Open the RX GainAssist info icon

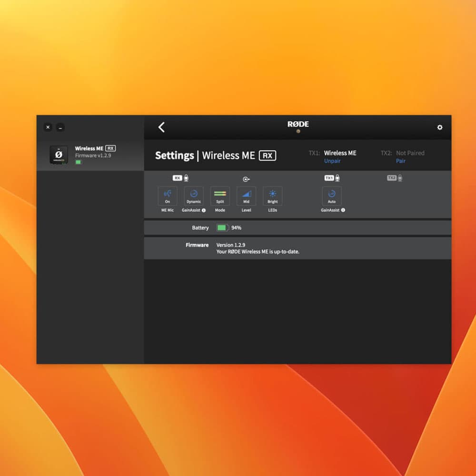(x=204, y=210)
